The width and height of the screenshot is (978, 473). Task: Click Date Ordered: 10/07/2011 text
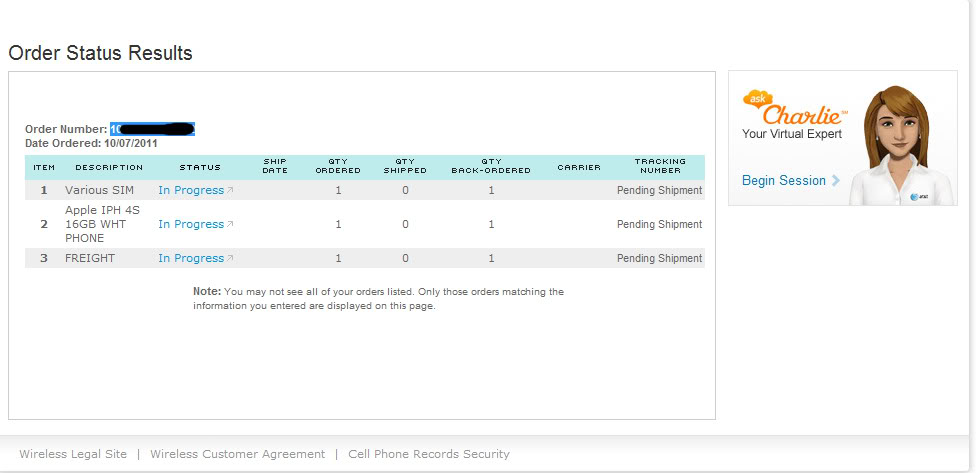[91, 144]
